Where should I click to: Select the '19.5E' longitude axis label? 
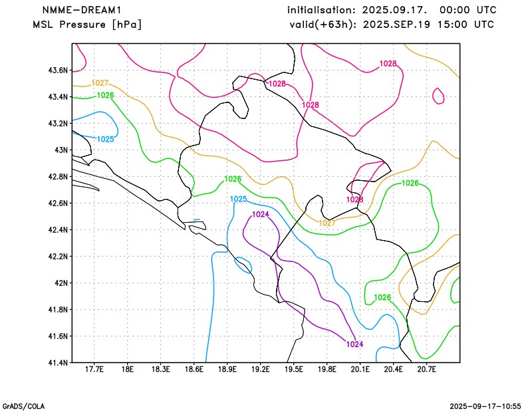tap(293, 369)
